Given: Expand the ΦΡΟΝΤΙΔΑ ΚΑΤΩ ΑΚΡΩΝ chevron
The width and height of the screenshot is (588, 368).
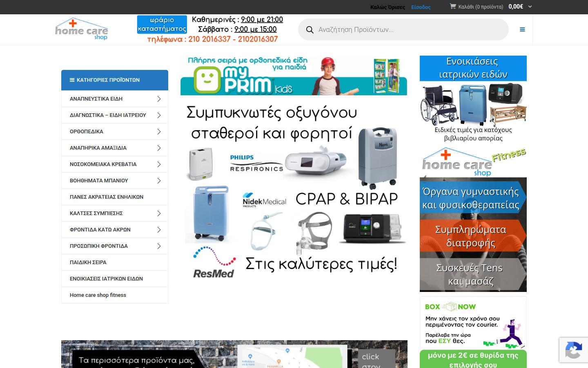Looking at the screenshot, I should coord(159,230).
